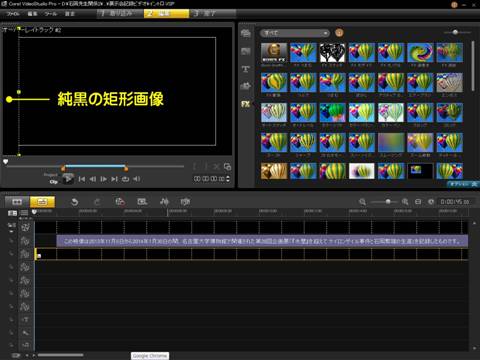Step to next frame
The width and height of the screenshot is (480, 360).
click(104, 179)
